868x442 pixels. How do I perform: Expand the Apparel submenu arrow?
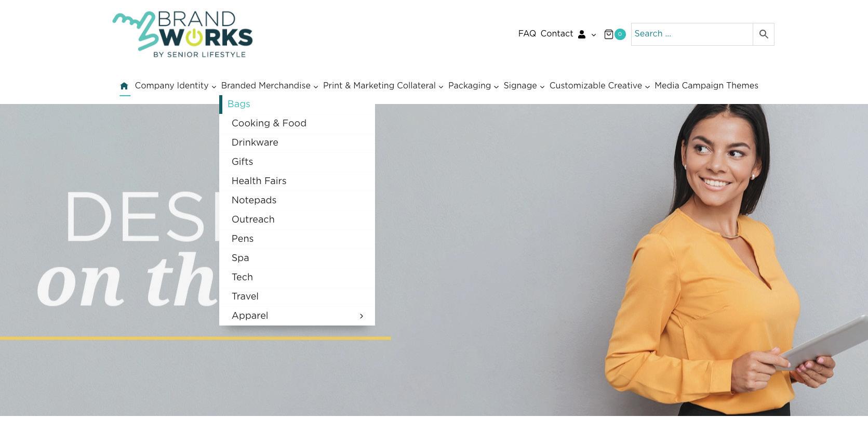362,316
